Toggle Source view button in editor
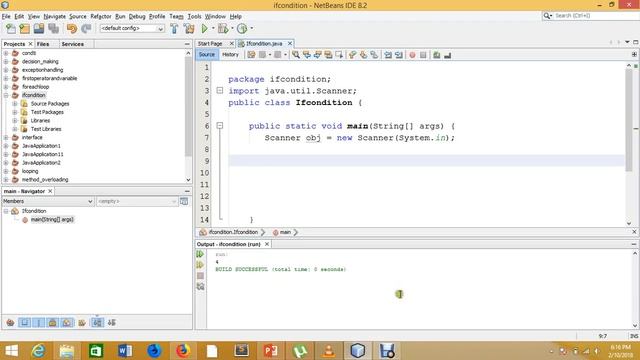This screenshot has height=360, width=640. (207, 55)
